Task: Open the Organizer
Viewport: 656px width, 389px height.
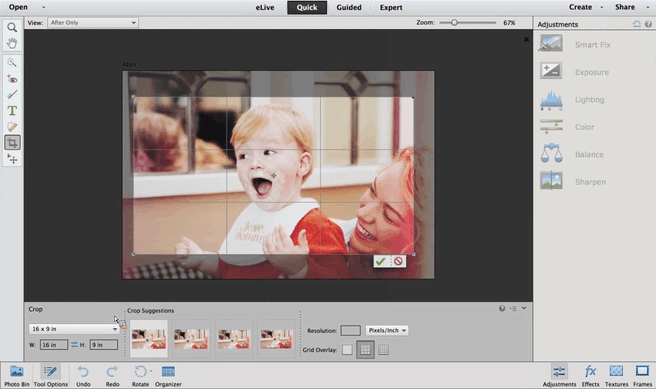Action: click(168, 376)
